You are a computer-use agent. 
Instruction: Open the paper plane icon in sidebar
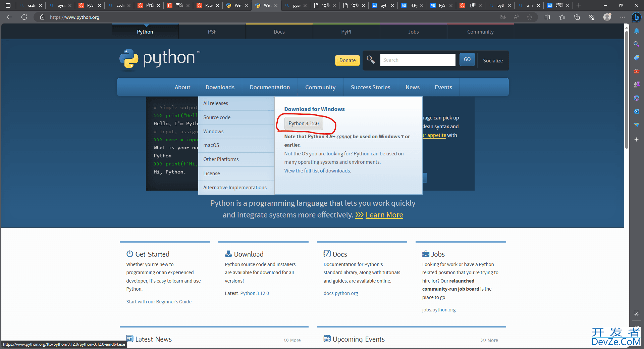pos(636,124)
